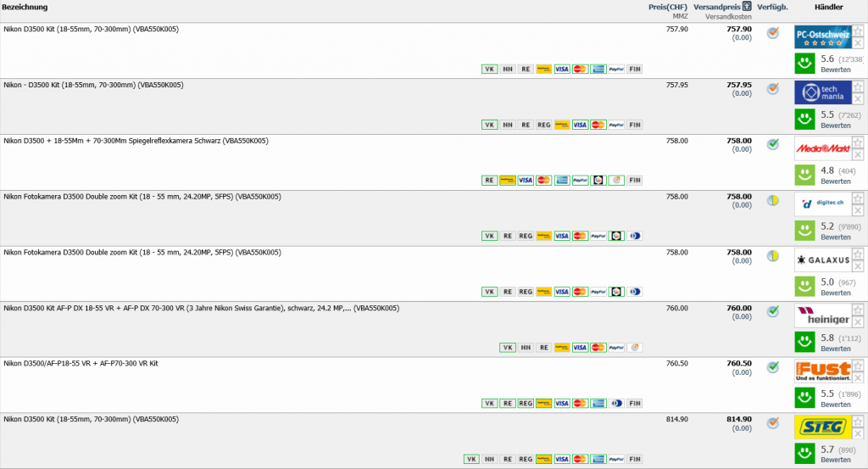Star the STEG merchant

pyautogui.click(x=858, y=422)
